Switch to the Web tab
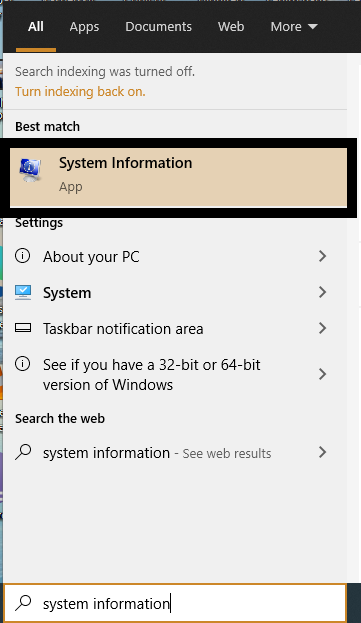Image resolution: width=361 pixels, height=623 pixels. 231,27
